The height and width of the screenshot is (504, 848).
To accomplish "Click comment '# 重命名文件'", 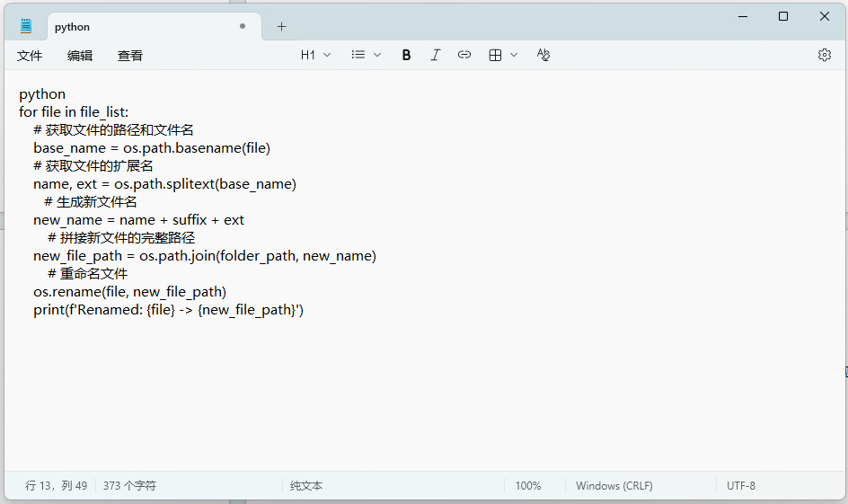I will point(88,274).
